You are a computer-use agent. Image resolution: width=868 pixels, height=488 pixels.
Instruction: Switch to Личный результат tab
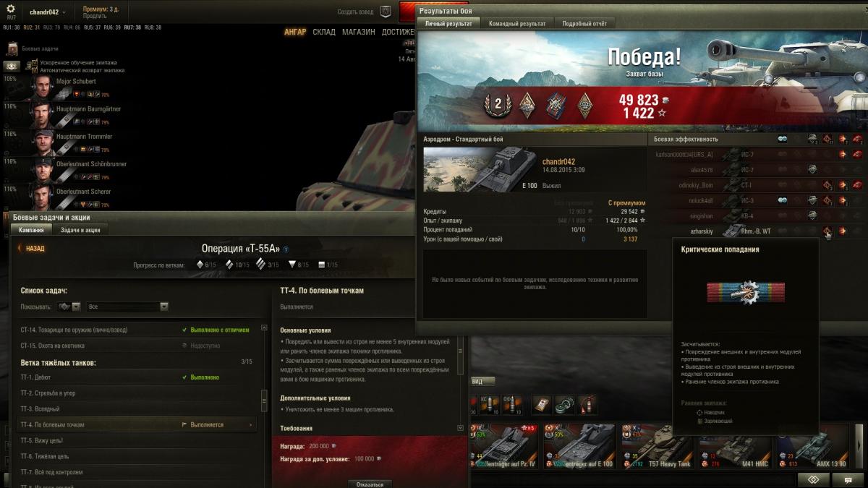pos(448,23)
